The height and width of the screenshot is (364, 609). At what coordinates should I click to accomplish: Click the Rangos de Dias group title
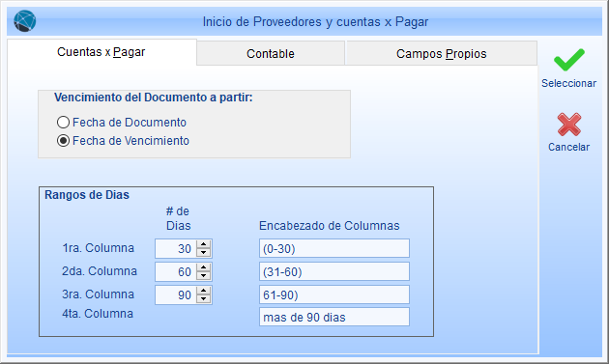(87, 195)
